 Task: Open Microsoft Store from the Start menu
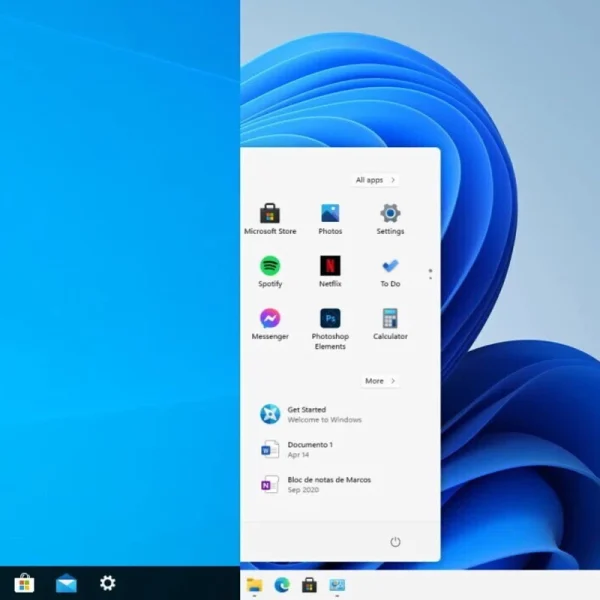click(270, 219)
